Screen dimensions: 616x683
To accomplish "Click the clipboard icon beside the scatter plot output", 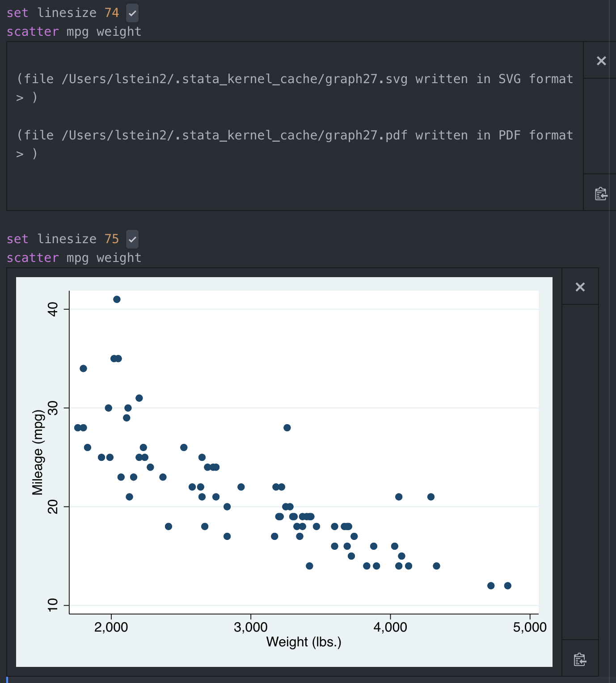I will [580, 659].
